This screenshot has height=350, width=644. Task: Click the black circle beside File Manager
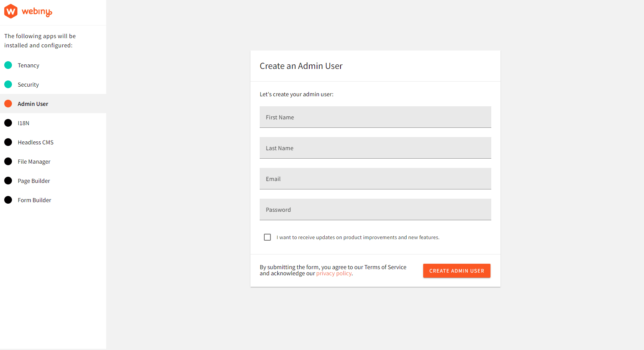click(8, 161)
